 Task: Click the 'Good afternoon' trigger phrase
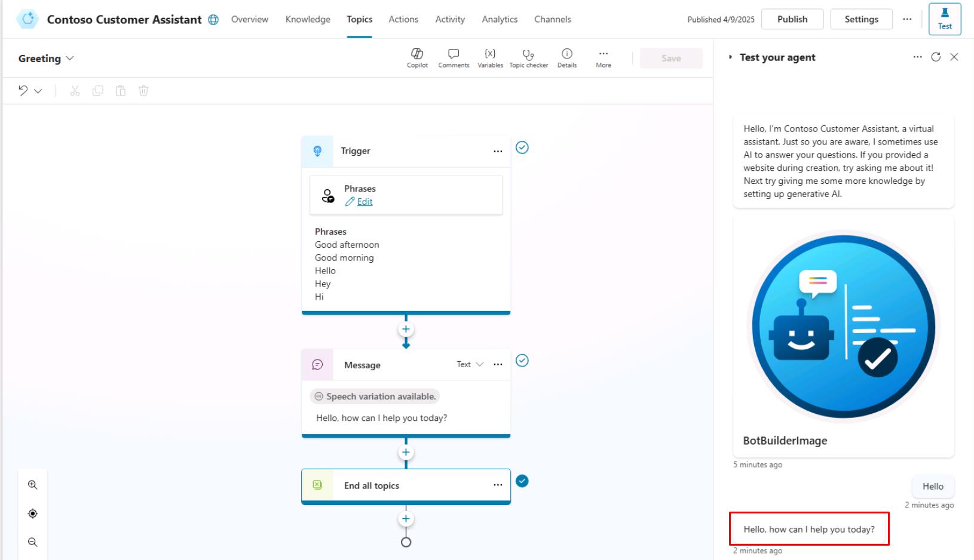tap(347, 245)
